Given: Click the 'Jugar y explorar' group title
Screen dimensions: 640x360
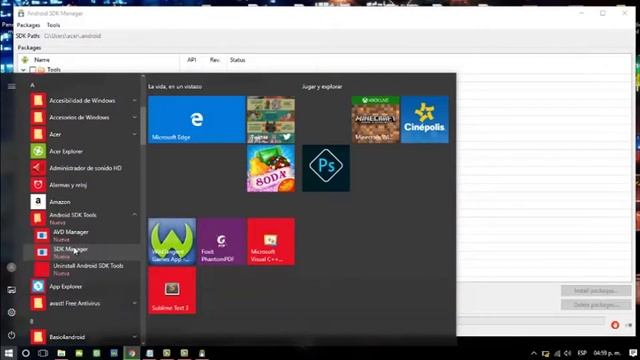Looking at the screenshot, I should point(322,87).
